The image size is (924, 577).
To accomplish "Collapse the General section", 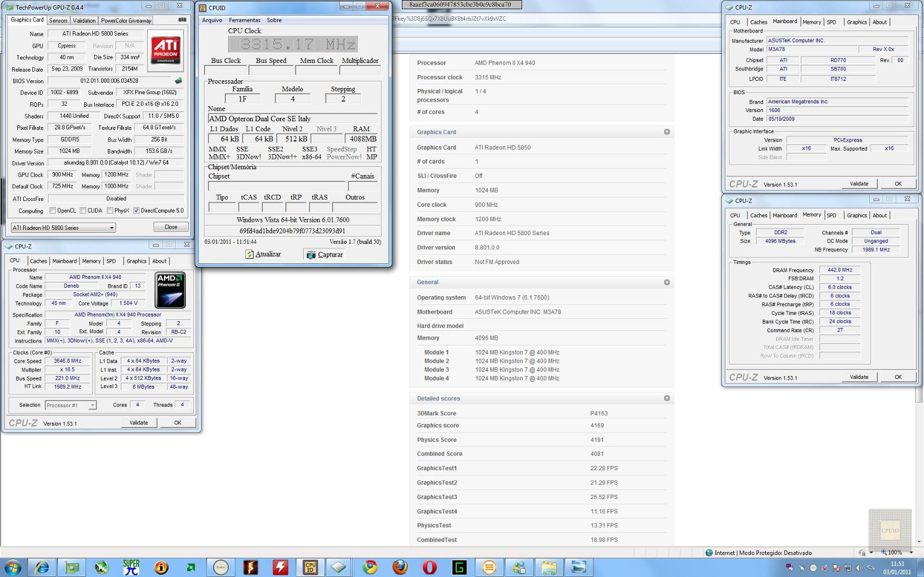I will point(667,282).
